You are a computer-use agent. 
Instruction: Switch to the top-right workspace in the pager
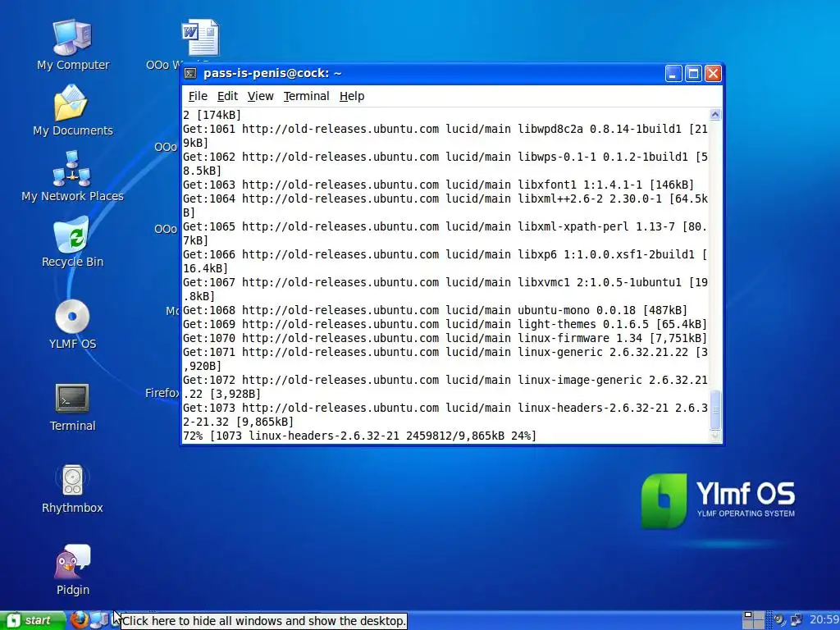pos(758,615)
